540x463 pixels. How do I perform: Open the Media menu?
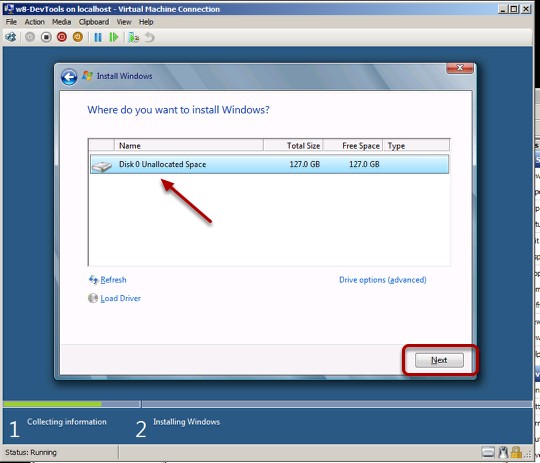point(61,22)
